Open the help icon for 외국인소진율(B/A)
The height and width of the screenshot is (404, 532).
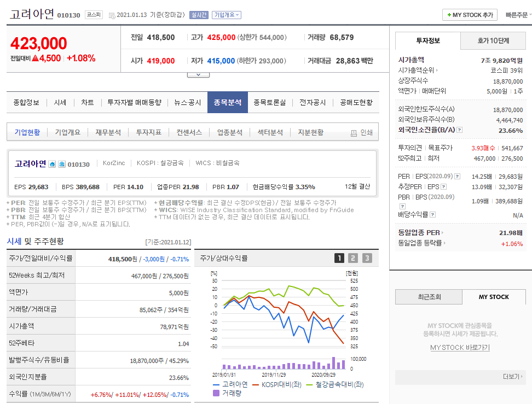pos(459,130)
